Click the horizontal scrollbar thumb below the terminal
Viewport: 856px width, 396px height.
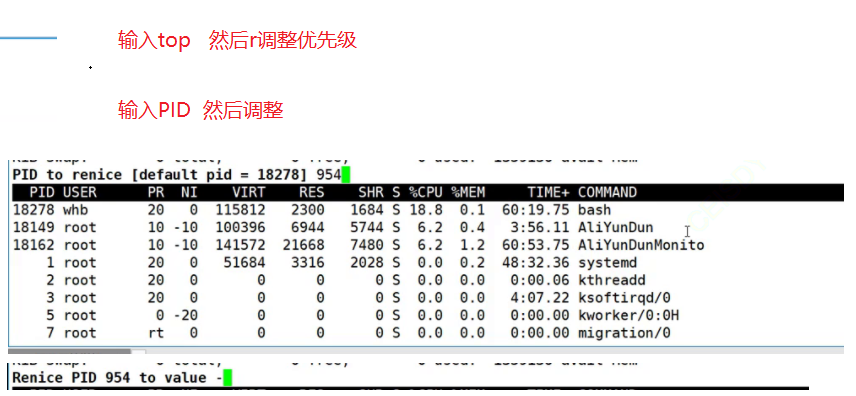tap(69, 351)
